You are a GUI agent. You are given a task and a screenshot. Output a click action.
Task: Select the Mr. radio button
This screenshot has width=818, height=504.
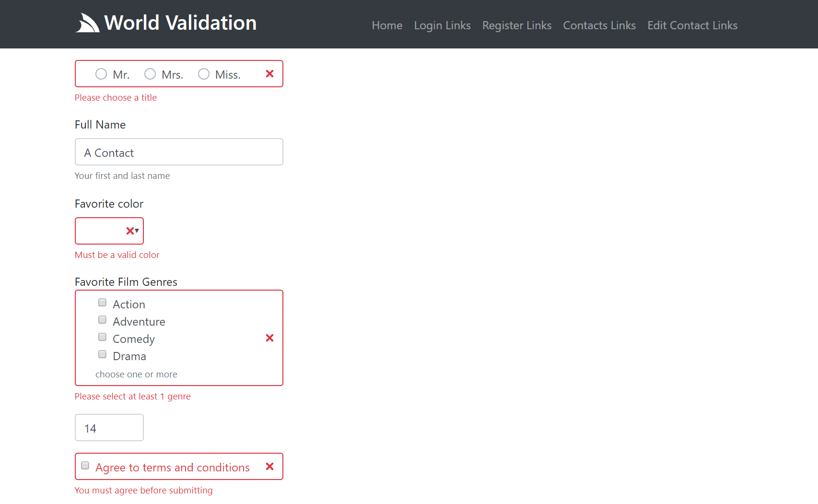coord(101,74)
